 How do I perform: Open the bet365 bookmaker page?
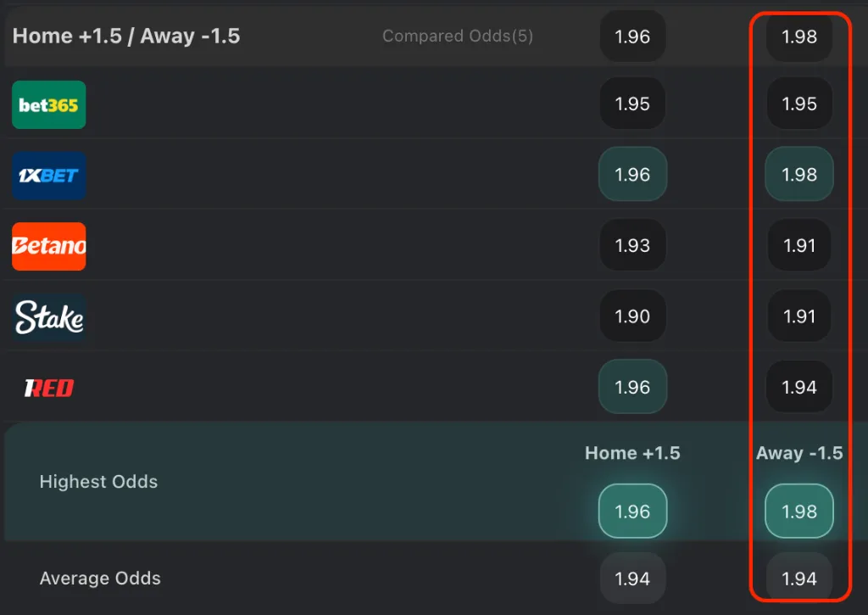click(48, 104)
